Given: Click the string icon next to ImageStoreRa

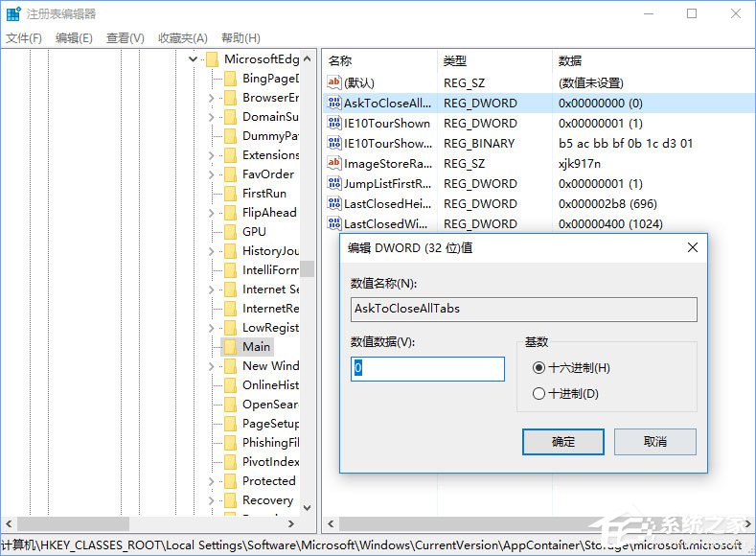Looking at the screenshot, I should coord(334,164).
